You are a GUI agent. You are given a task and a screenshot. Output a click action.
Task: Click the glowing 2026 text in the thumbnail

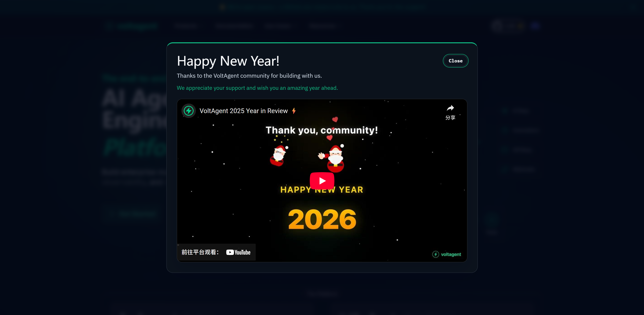[x=322, y=219]
